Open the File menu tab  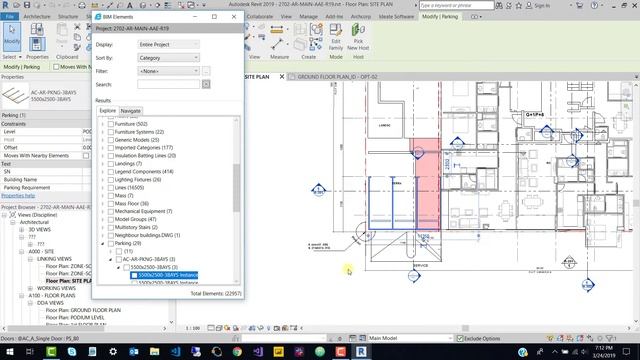pyautogui.click(x=10, y=17)
